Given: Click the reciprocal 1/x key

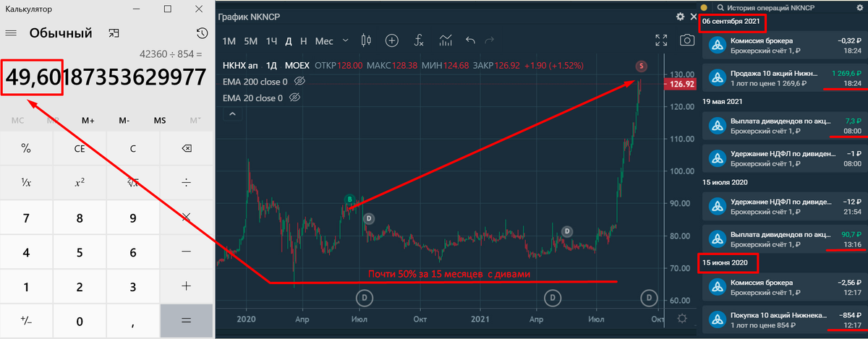Looking at the screenshot, I should pyautogui.click(x=26, y=183).
